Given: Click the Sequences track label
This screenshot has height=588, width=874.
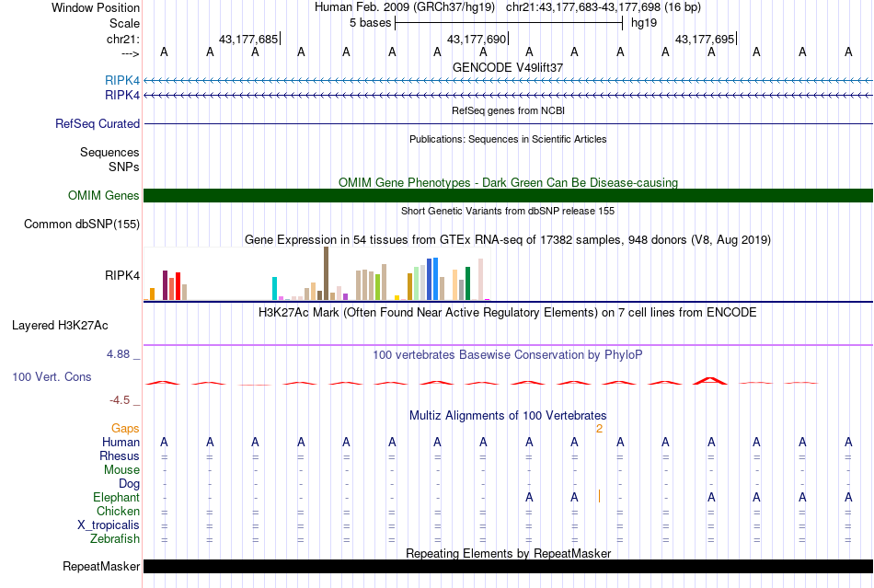Looking at the screenshot, I should point(109,152).
